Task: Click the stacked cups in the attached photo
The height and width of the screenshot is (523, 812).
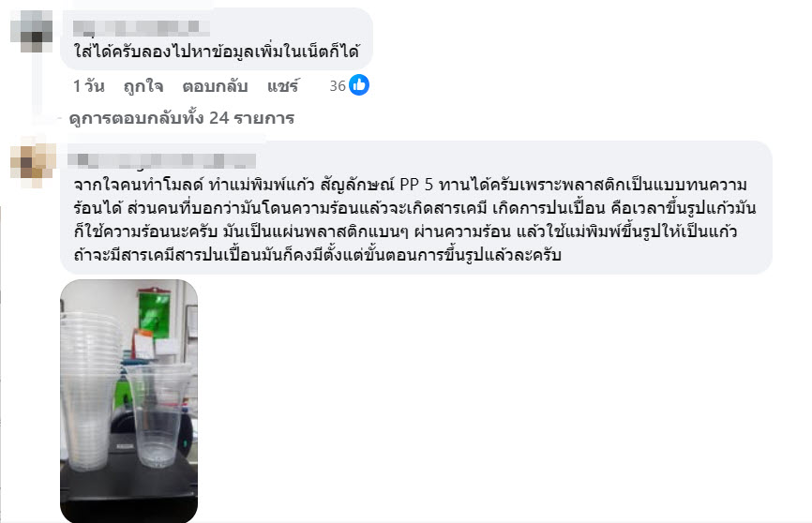Action: [90, 392]
